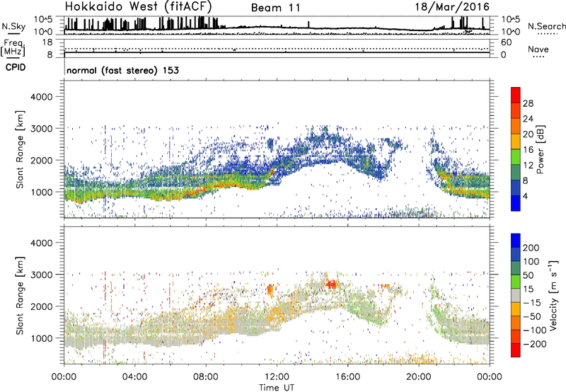Click the blue top of Velocity colorbar
Viewport: 566px width, 392px height.
516,239
